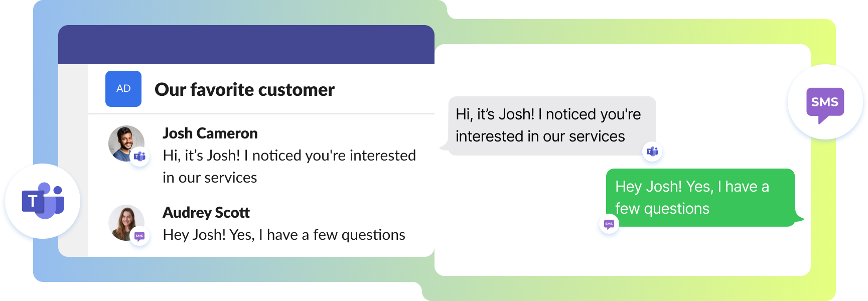Click the dark purple Teams header bar
Viewport: 868px width, 301px height.
246,45
